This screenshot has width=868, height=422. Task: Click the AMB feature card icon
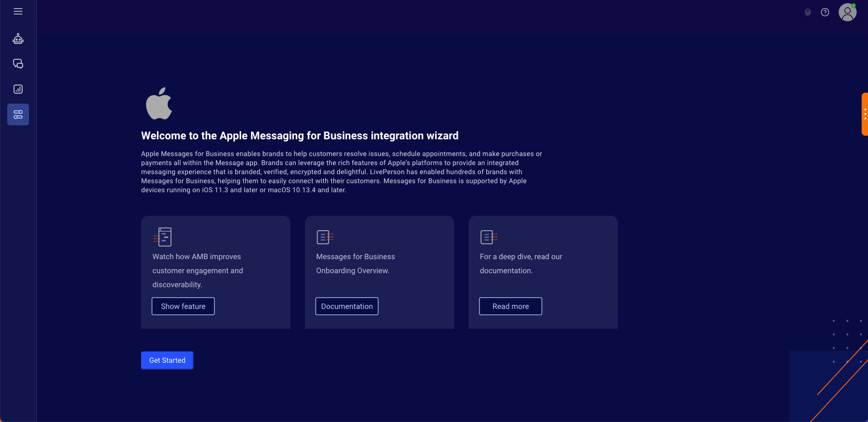point(163,237)
